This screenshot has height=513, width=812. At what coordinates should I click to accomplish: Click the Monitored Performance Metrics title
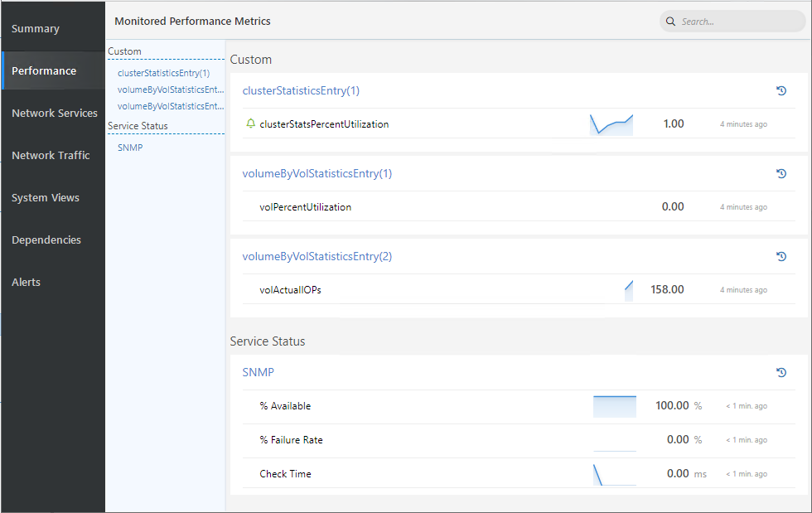tap(192, 22)
